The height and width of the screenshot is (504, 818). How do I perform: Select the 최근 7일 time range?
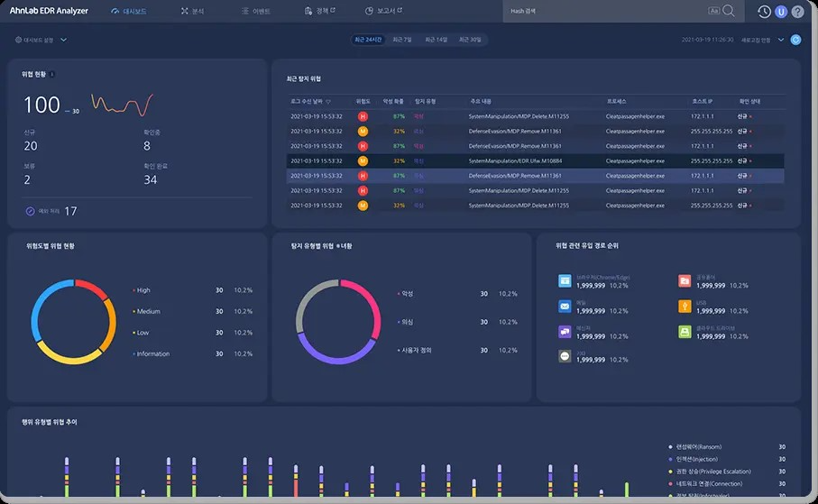pos(402,40)
